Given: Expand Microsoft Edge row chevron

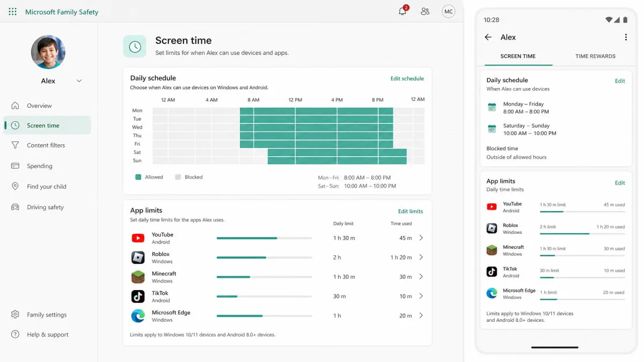Looking at the screenshot, I should coord(421,315).
